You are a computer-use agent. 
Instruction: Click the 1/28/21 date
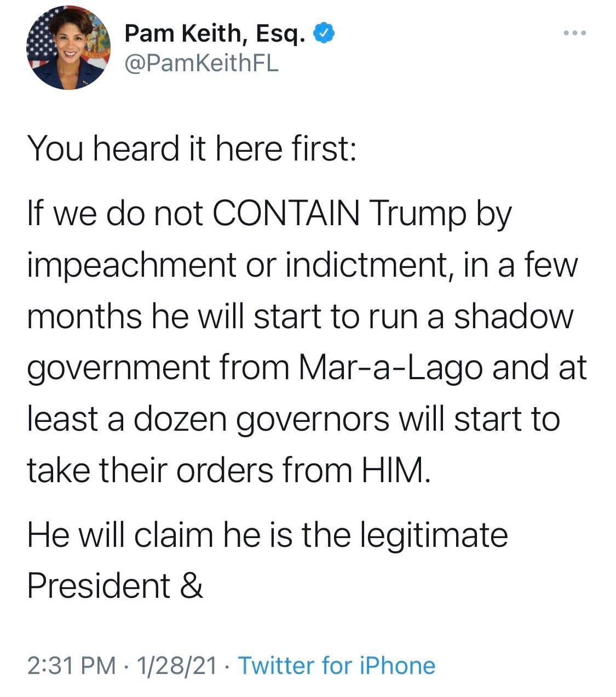tap(177, 665)
